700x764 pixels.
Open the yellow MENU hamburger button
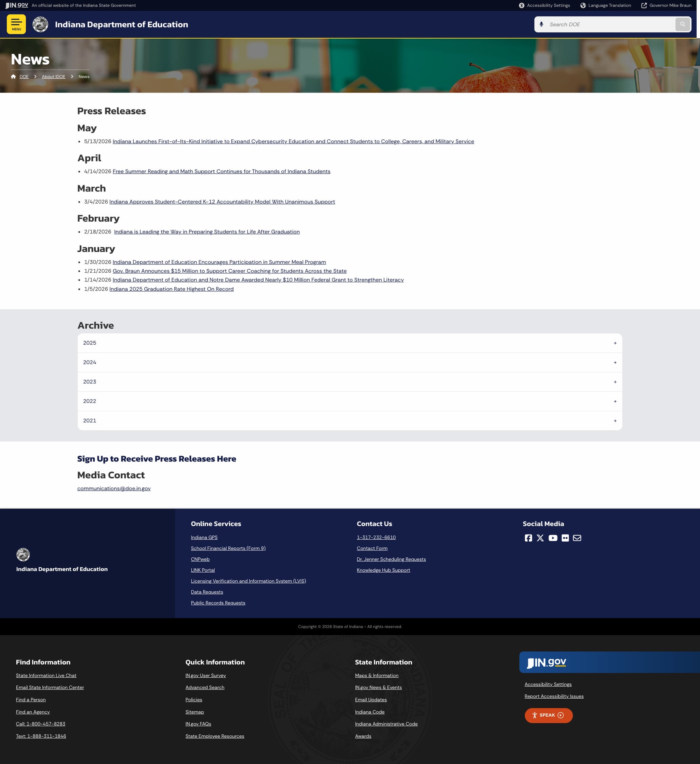(x=16, y=24)
